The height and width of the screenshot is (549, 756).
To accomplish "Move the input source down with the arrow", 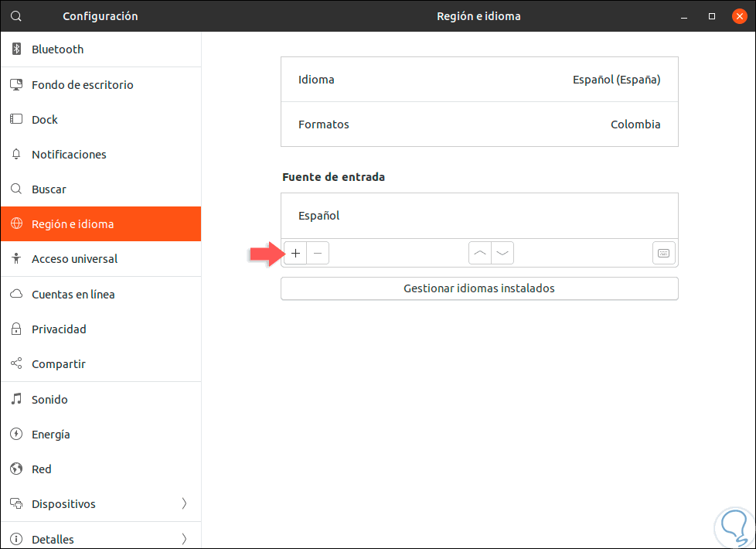I will tap(502, 253).
